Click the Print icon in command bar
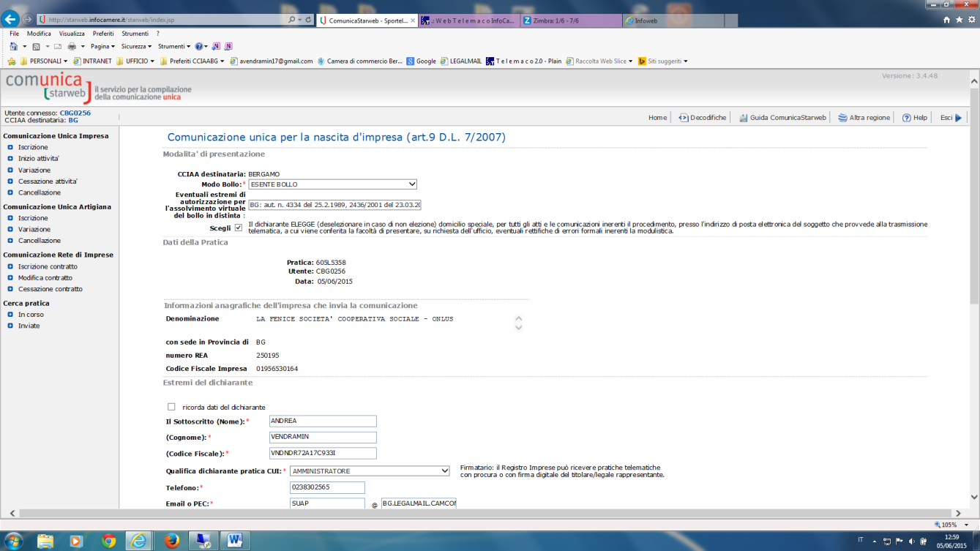 [x=72, y=46]
